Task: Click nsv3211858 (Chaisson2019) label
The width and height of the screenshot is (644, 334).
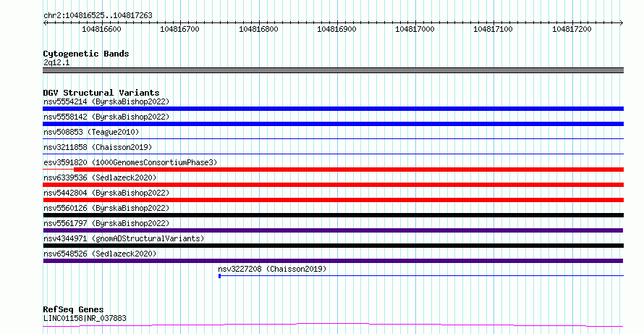Action: [x=98, y=147]
